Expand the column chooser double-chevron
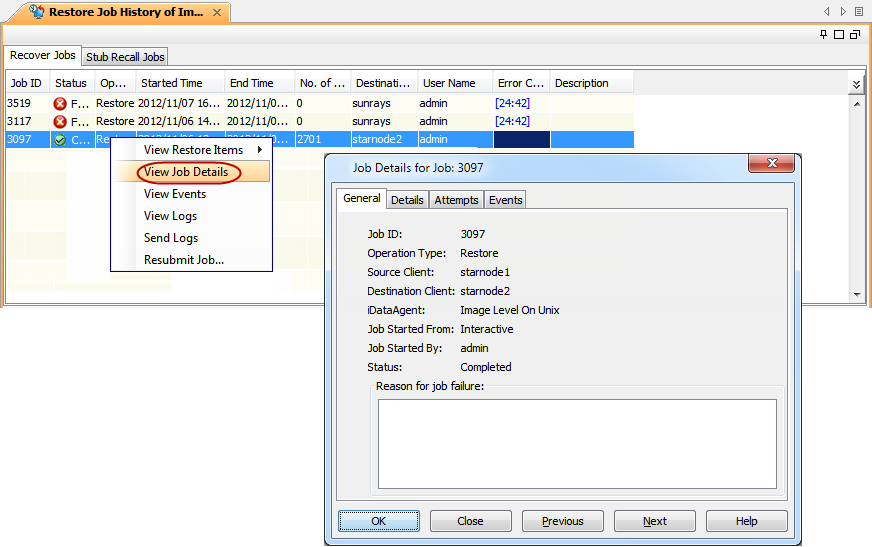The width and height of the screenshot is (872, 547). point(856,85)
